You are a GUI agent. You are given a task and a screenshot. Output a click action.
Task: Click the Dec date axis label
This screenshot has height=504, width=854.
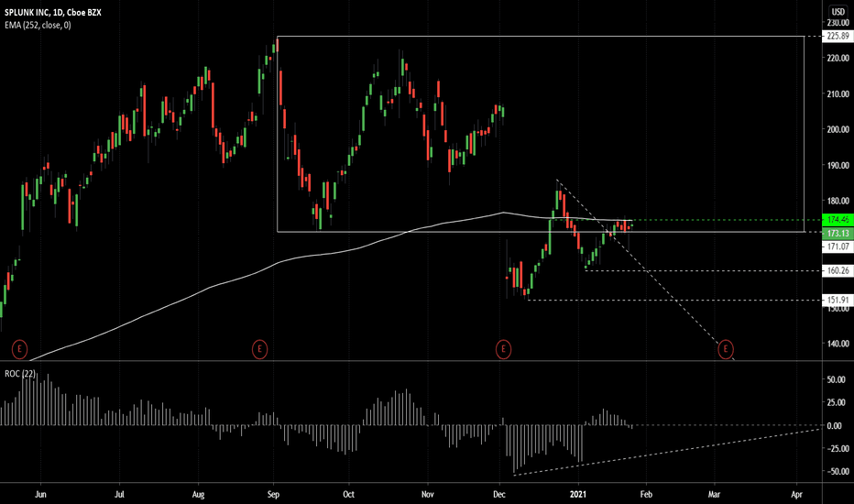(498, 494)
